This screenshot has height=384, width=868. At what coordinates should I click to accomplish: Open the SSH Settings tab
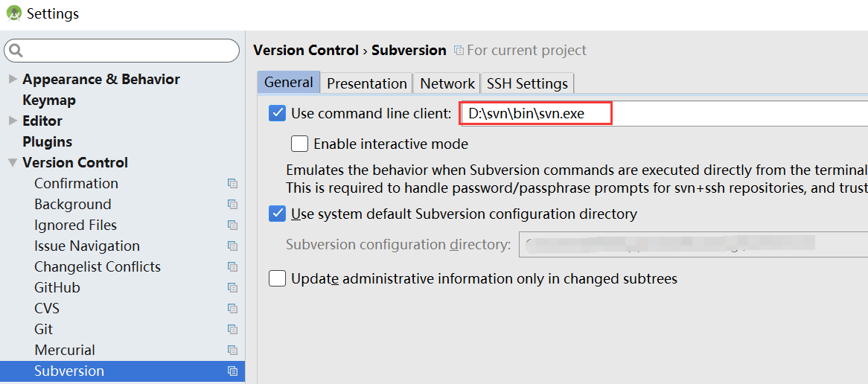(527, 83)
